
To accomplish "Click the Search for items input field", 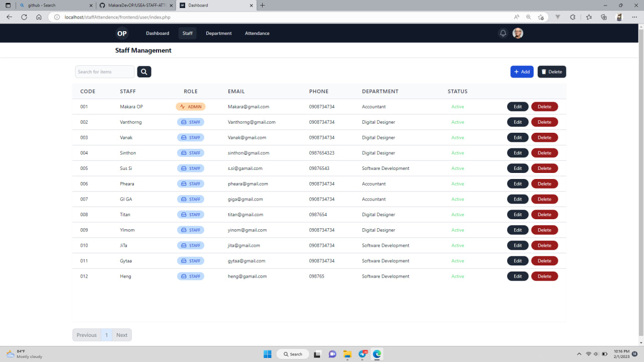I will 104,71.
